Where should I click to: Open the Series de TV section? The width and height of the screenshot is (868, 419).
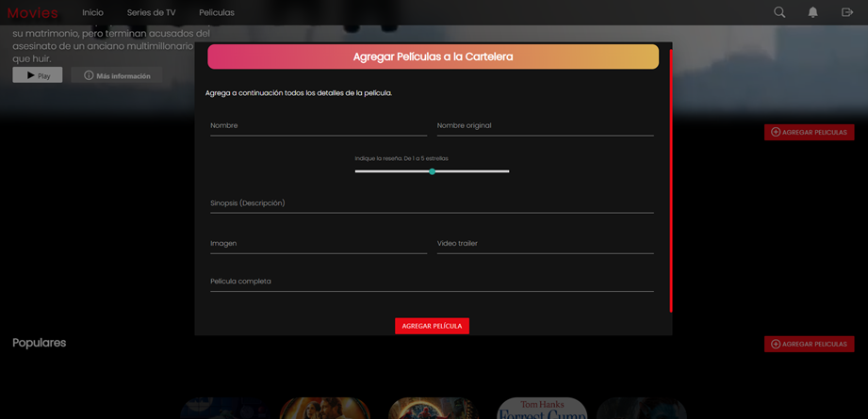(151, 13)
